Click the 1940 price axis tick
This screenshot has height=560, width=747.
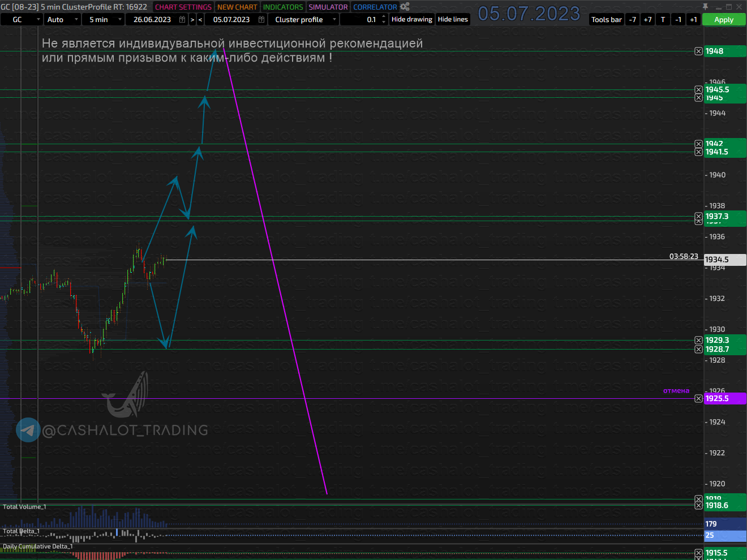(717, 175)
